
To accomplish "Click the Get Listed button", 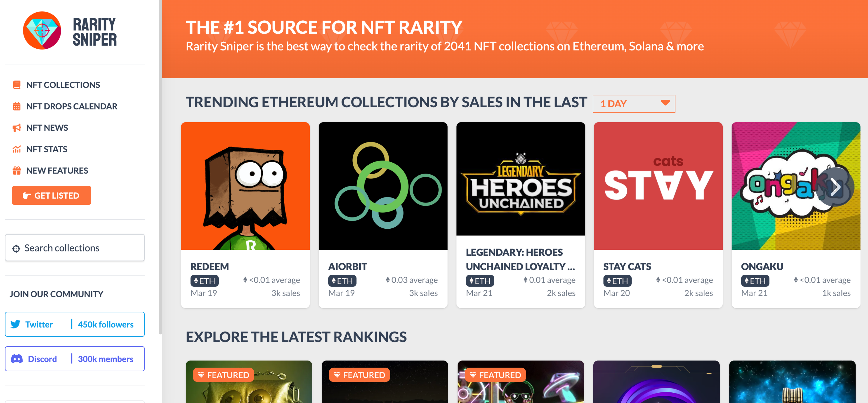I will tap(52, 195).
